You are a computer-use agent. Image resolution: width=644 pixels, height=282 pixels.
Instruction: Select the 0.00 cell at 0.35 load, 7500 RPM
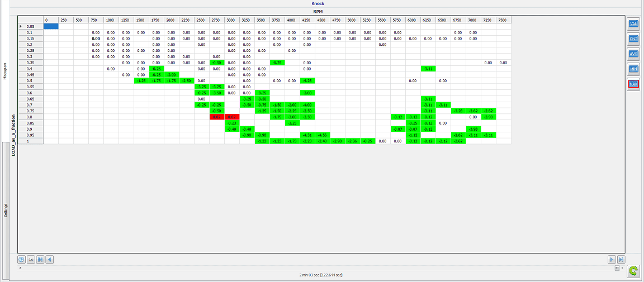504,63
